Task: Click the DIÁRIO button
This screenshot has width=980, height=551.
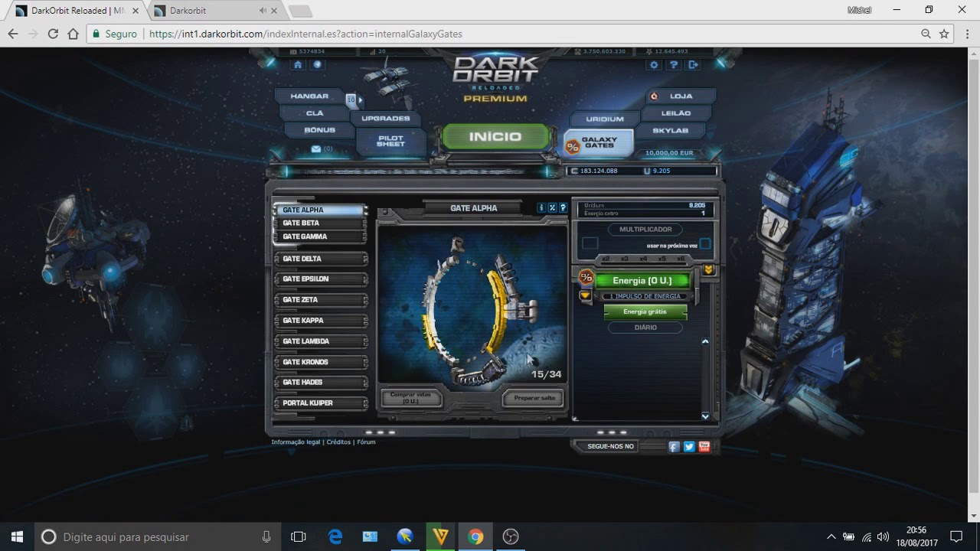Action: [x=645, y=328]
